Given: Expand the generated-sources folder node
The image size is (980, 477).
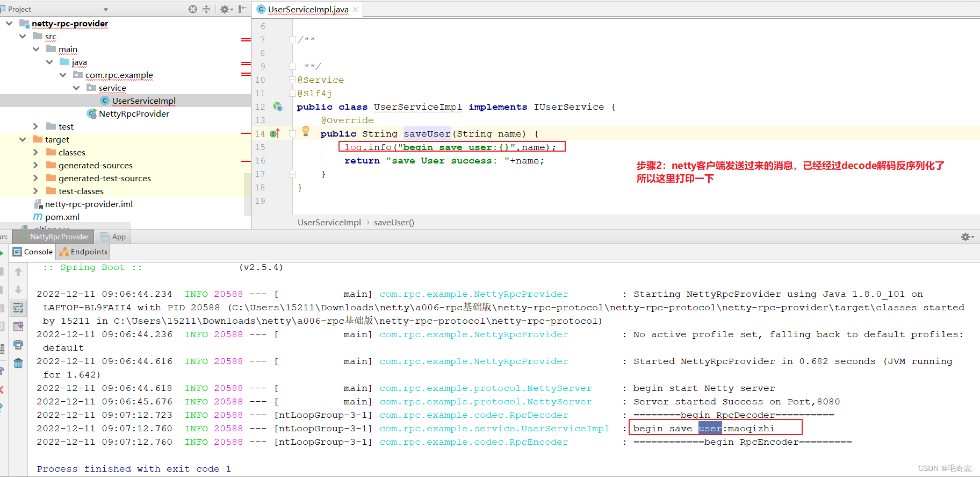Looking at the screenshot, I should tap(36, 165).
